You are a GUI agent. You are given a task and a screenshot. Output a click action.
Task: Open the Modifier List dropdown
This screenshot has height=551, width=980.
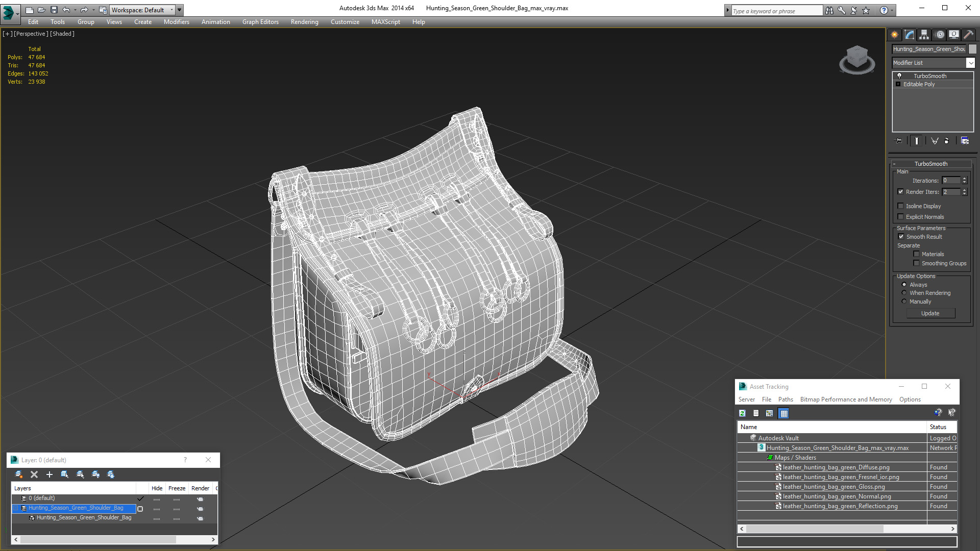coord(970,63)
